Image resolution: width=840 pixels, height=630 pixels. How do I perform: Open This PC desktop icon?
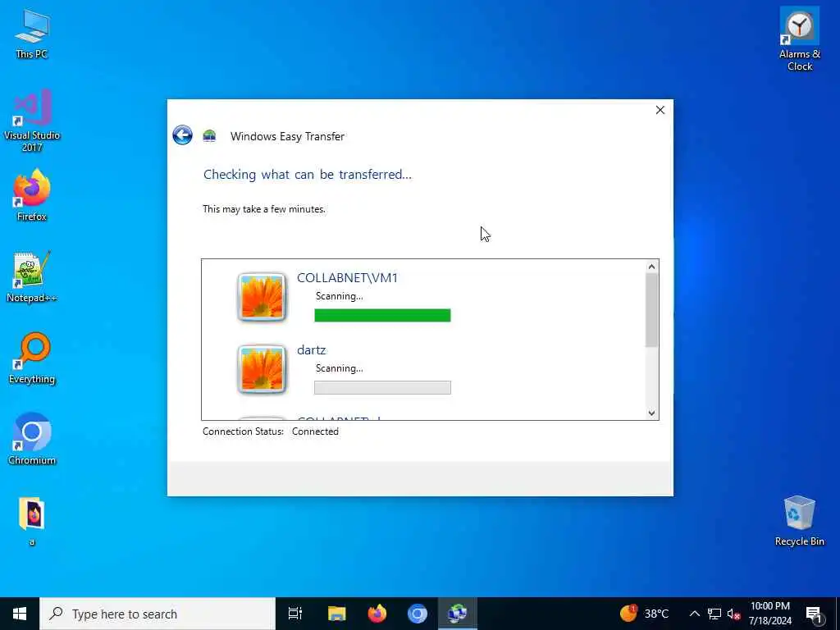(32, 34)
